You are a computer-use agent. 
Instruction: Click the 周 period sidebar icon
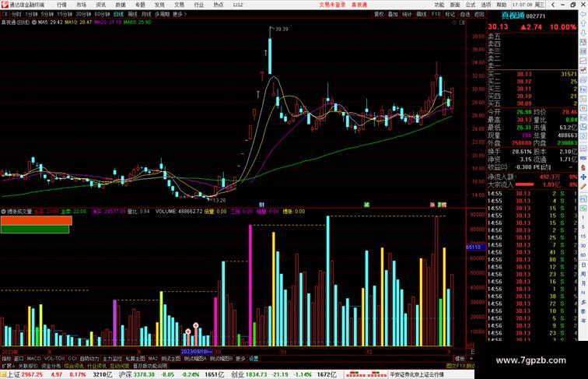click(583, 274)
